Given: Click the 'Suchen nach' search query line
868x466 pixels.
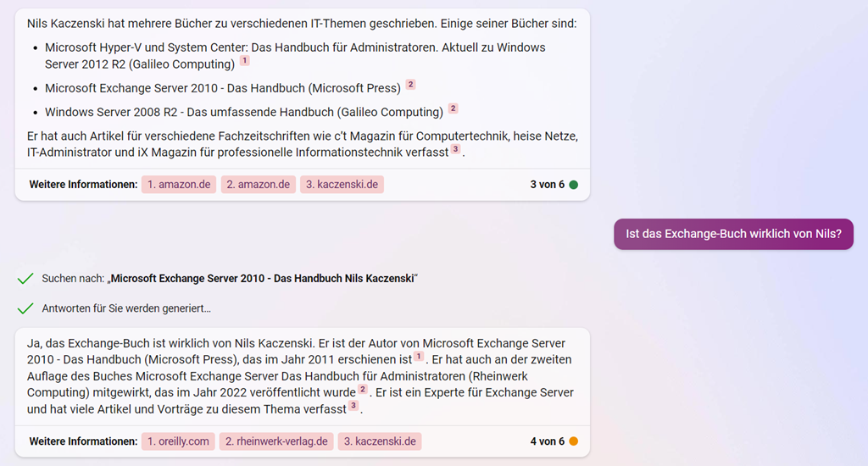Looking at the screenshot, I should point(230,279).
